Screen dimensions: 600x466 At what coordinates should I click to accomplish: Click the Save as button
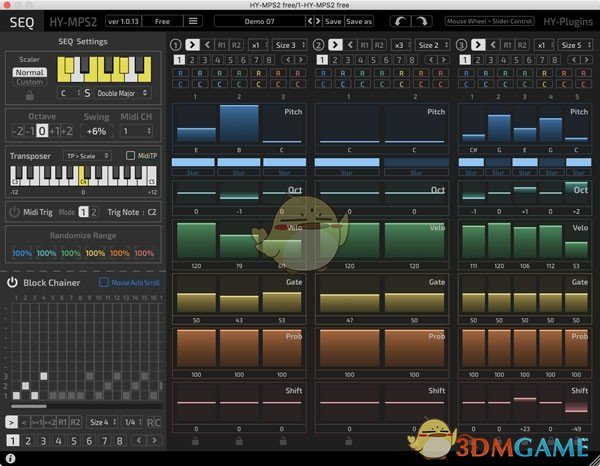pos(359,21)
